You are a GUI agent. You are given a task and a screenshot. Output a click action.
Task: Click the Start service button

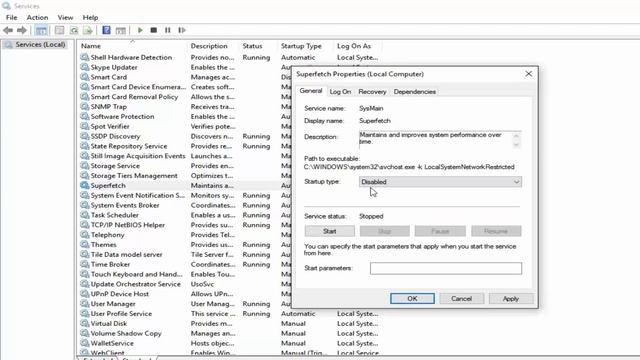[x=329, y=231]
